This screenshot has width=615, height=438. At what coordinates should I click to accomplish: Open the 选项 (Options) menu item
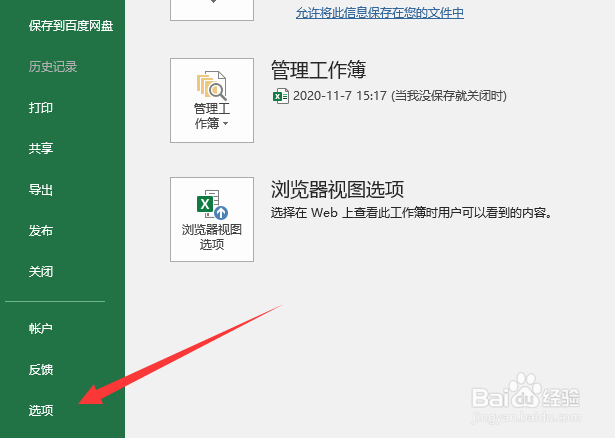tap(41, 410)
